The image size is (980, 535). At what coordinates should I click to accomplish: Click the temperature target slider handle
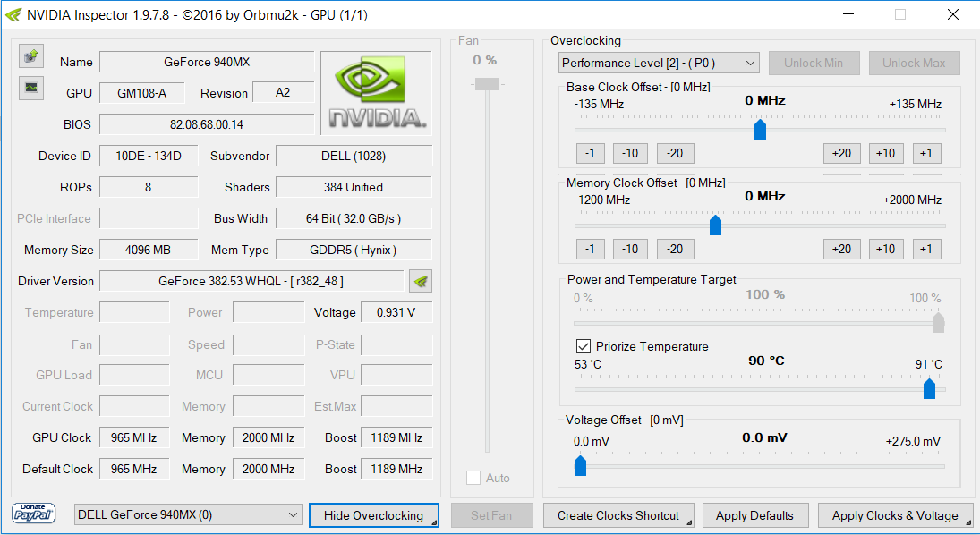pyautogui.click(x=929, y=388)
